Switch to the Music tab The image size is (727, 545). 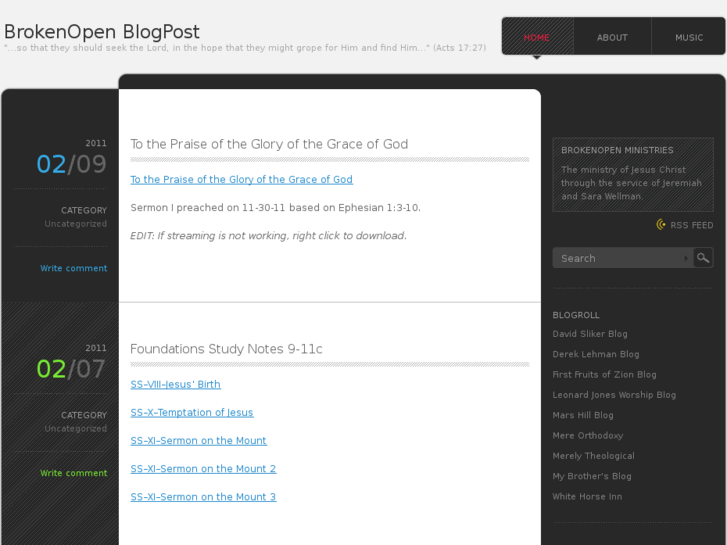click(x=689, y=37)
